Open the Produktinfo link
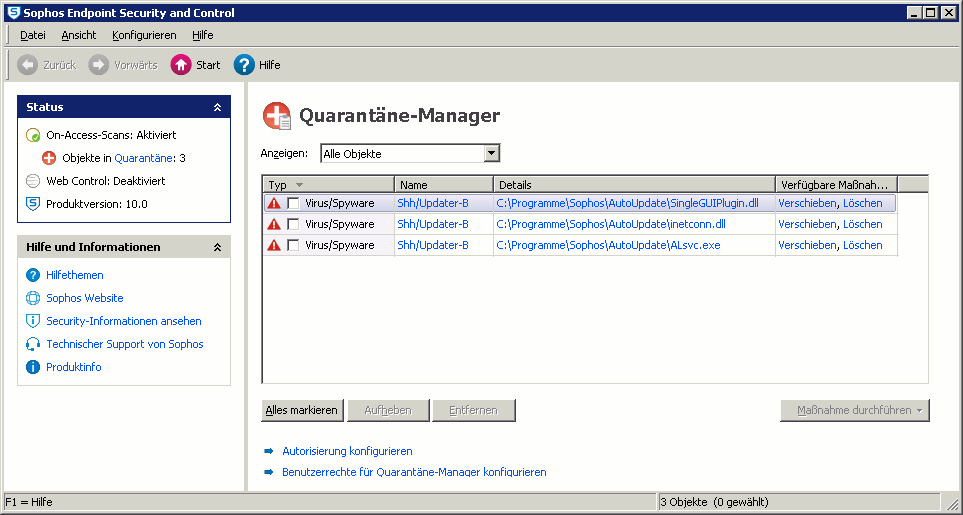The image size is (963, 515). pyautogui.click(x=74, y=367)
